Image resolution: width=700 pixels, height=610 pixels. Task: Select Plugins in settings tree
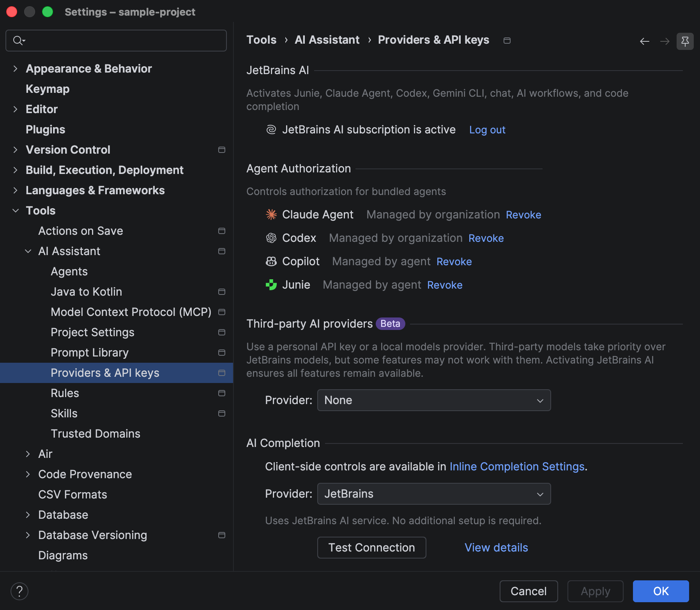click(45, 129)
